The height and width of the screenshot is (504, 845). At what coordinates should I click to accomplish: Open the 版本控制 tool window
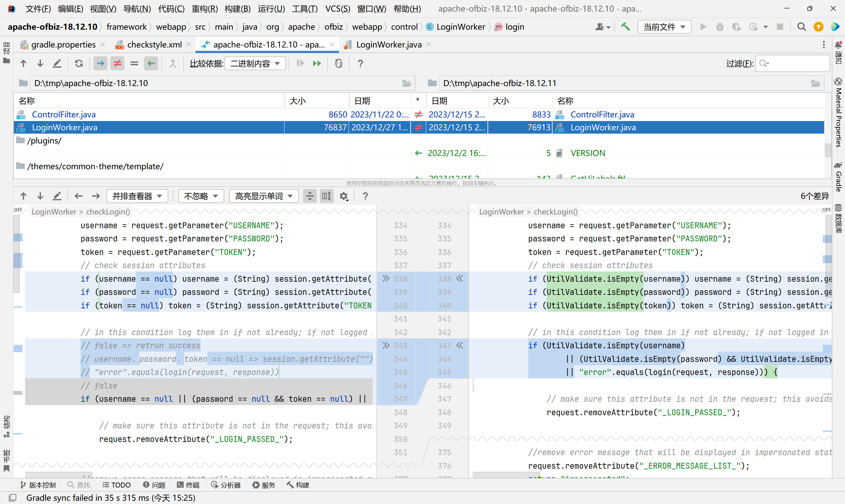point(38,485)
